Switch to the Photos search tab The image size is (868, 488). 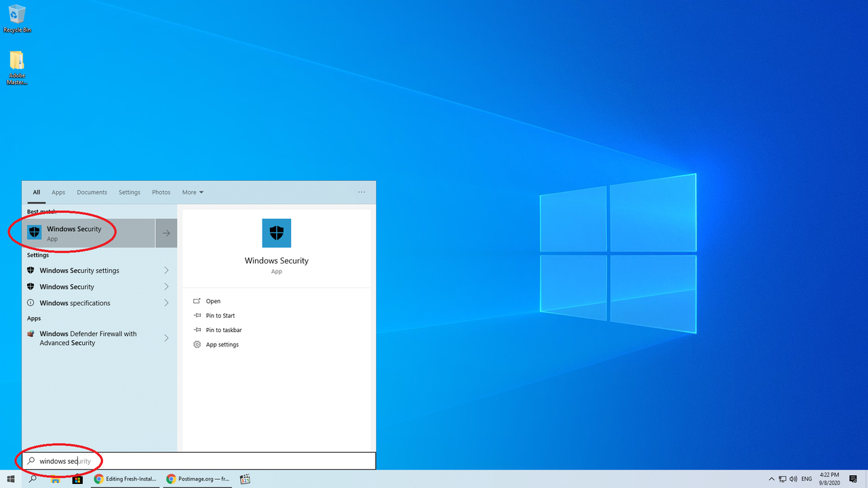pos(161,192)
